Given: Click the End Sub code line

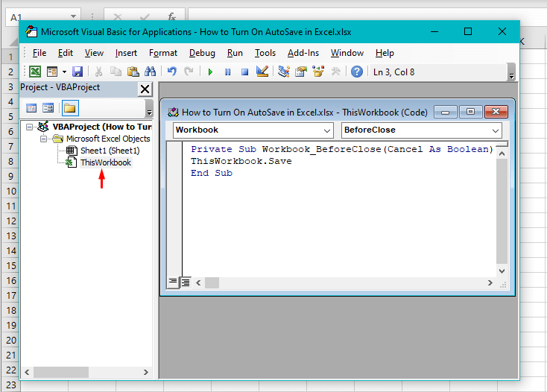Looking at the screenshot, I should (x=212, y=173).
